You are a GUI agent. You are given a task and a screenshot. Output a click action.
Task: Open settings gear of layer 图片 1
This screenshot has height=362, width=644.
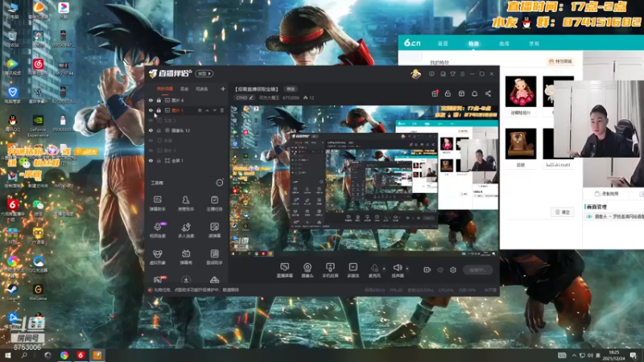point(200,110)
